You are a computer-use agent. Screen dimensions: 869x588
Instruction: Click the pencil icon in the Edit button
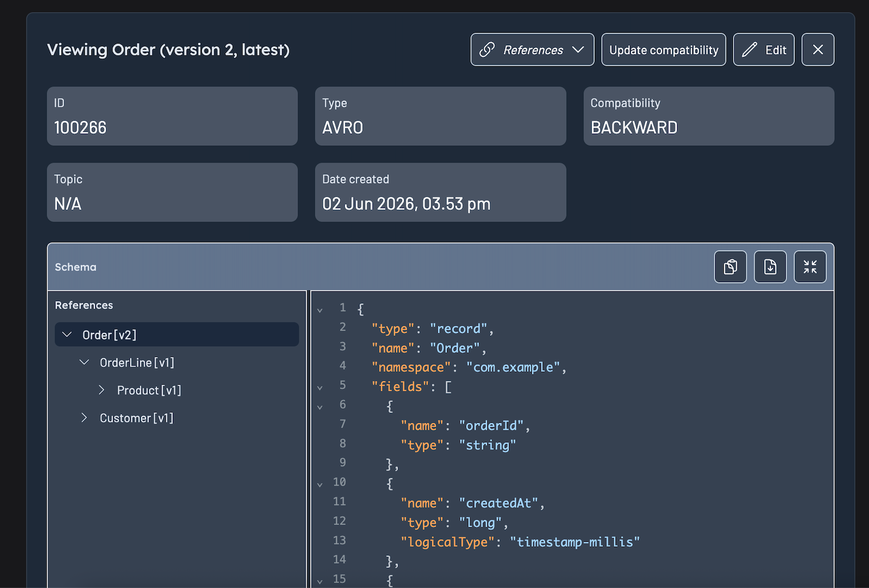point(749,49)
